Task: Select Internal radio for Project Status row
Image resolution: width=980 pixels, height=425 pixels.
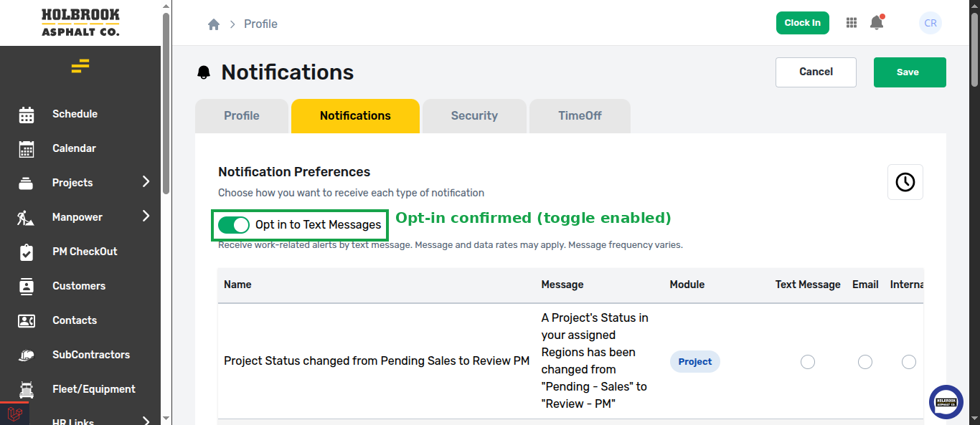Action: point(909,362)
